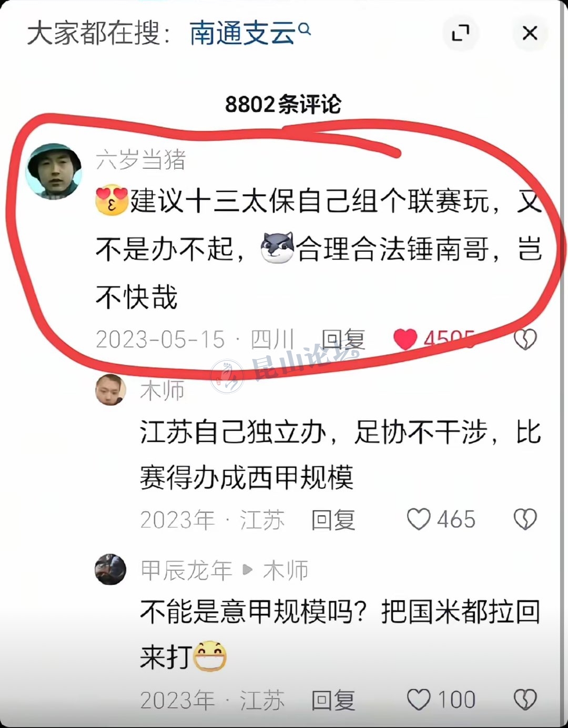Expand comments panel to full screen
Image resolution: width=568 pixels, height=728 pixels.
[x=461, y=33]
